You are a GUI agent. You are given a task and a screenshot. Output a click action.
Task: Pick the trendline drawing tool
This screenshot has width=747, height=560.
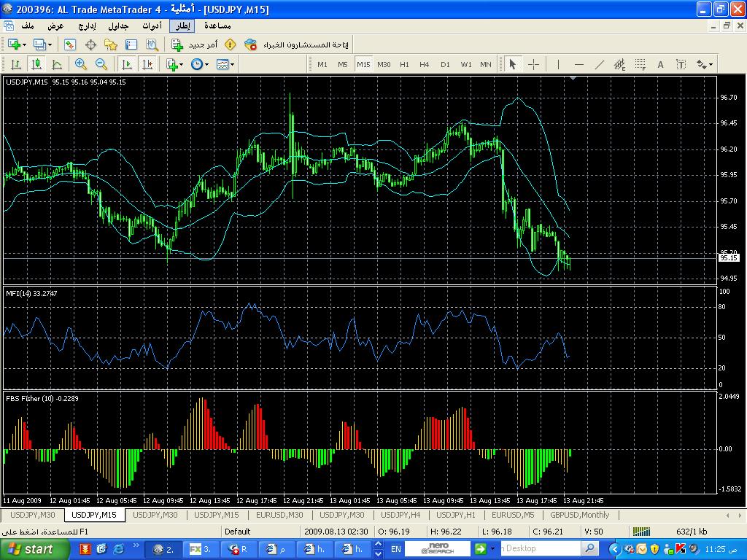tap(600, 64)
